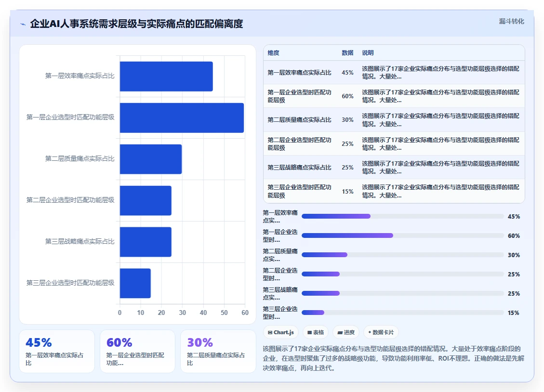
Task: Click the 漏斗转化 tag in the header
Action: [x=511, y=22]
